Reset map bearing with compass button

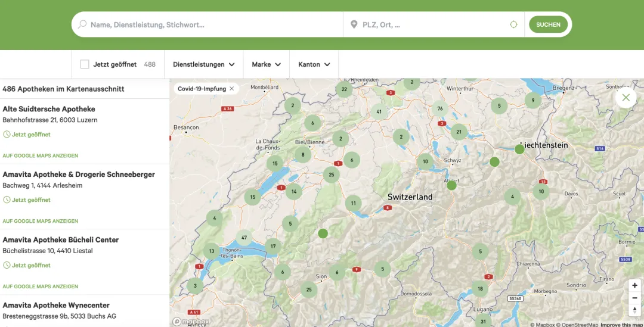(x=635, y=310)
